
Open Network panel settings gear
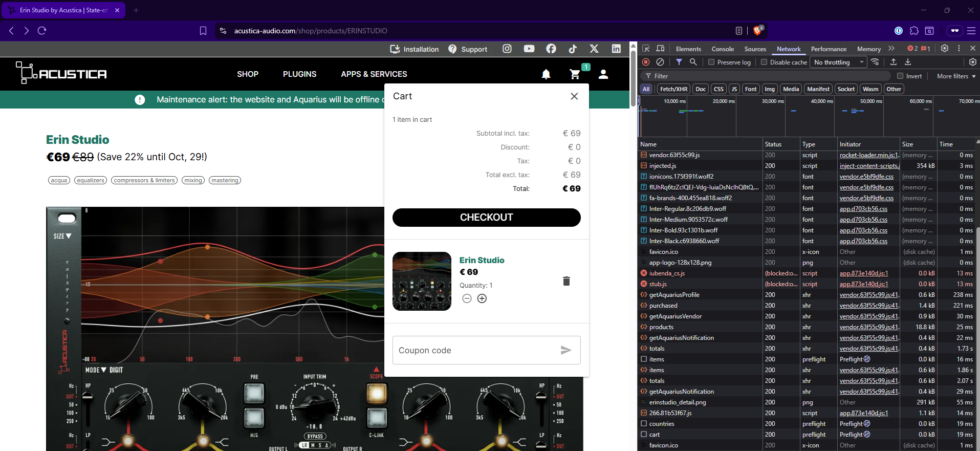pos(973,62)
